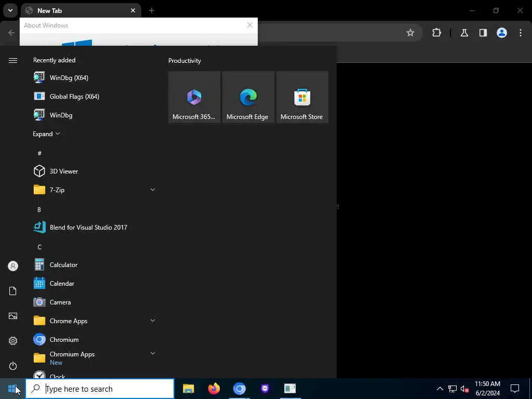Close the About Windows dialog

pos(250,25)
